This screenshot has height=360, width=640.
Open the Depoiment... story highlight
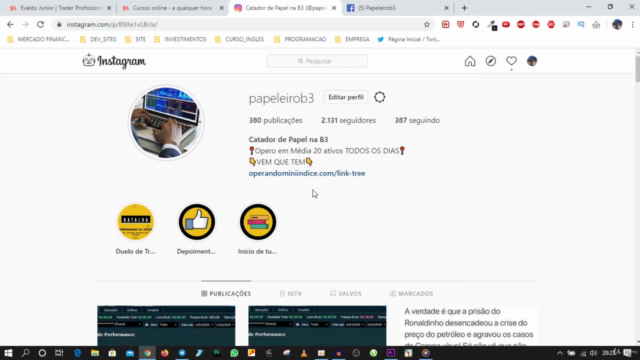(x=196, y=222)
